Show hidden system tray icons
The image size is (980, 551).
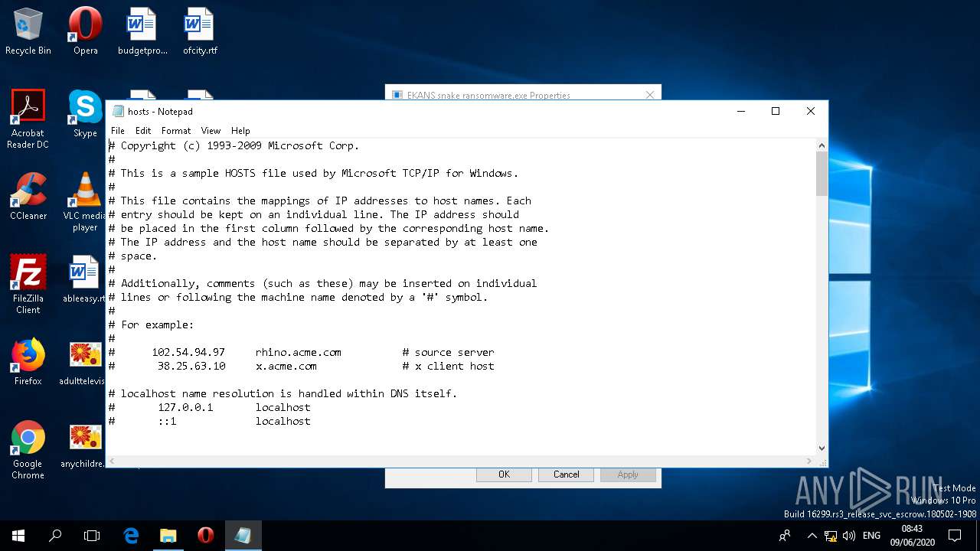812,536
